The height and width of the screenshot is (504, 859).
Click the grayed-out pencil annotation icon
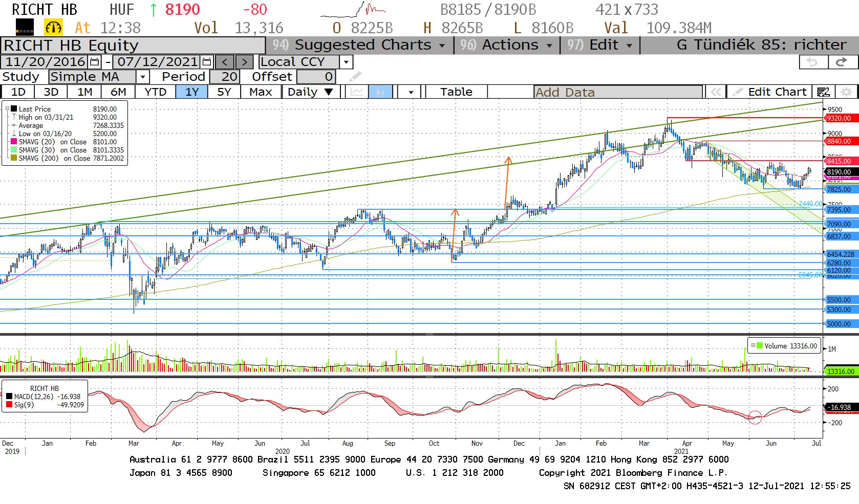pyautogui.click(x=355, y=77)
